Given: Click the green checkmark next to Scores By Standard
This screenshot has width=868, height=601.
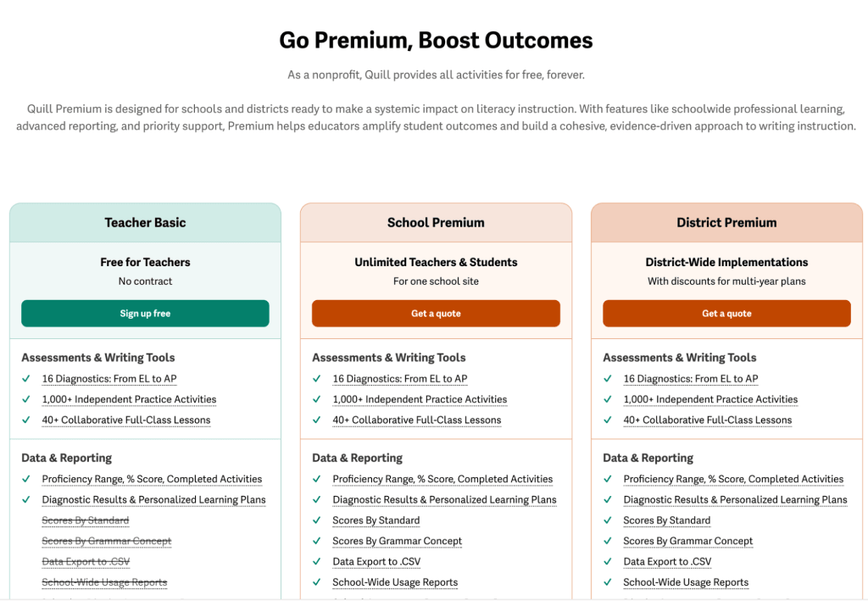Looking at the screenshot, I should (317, 520).
